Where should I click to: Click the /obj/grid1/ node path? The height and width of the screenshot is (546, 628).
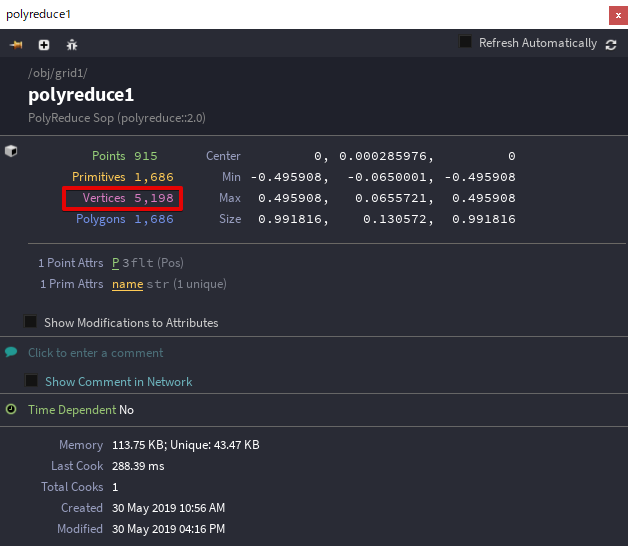(x=58, y=74)
